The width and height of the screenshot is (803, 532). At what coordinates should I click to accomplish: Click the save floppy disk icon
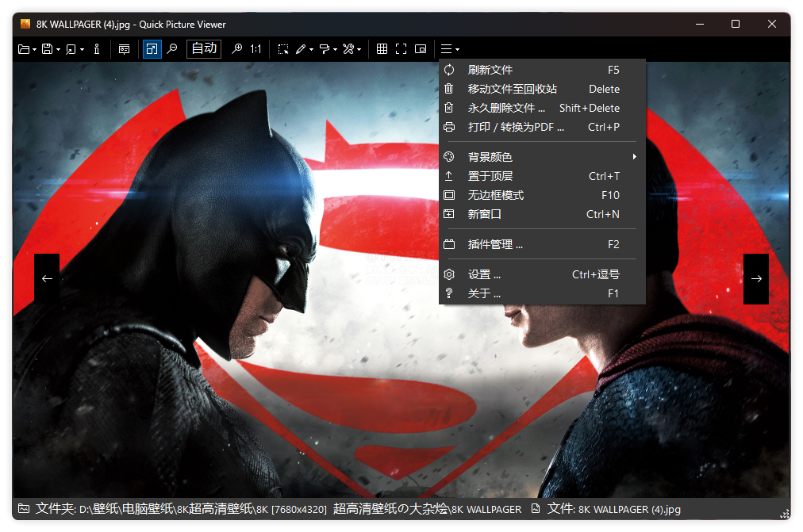pyautogui.click(x=47, y=49)
